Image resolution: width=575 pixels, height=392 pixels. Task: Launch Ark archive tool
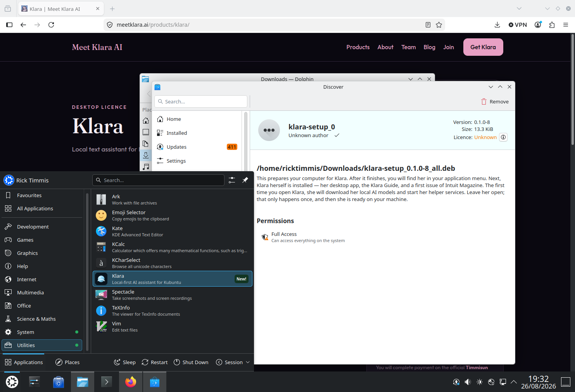173,199
